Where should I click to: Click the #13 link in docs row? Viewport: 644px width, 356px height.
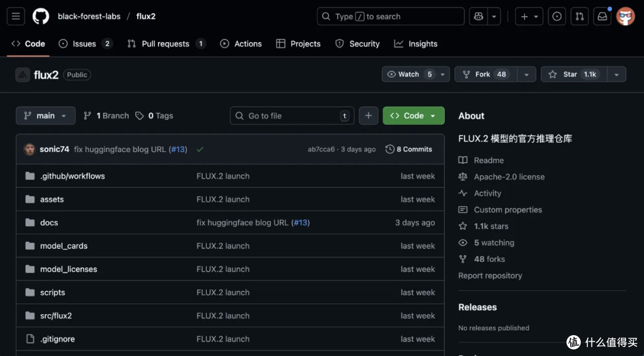301,222
